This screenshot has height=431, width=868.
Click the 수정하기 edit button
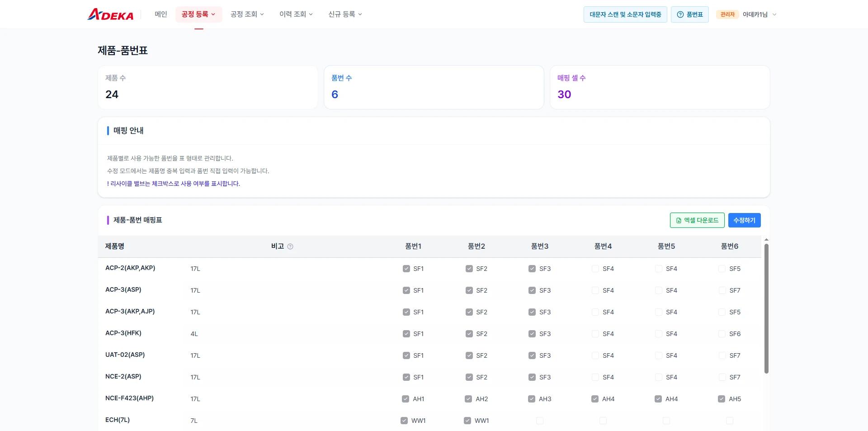click(x=745, y=220)
